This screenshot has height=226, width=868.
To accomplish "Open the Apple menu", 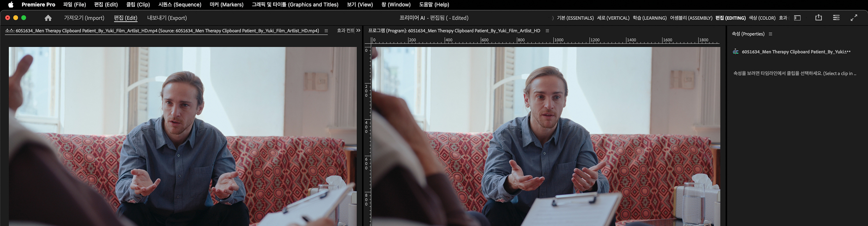I will pyautogui.click(x=11, y=5).
